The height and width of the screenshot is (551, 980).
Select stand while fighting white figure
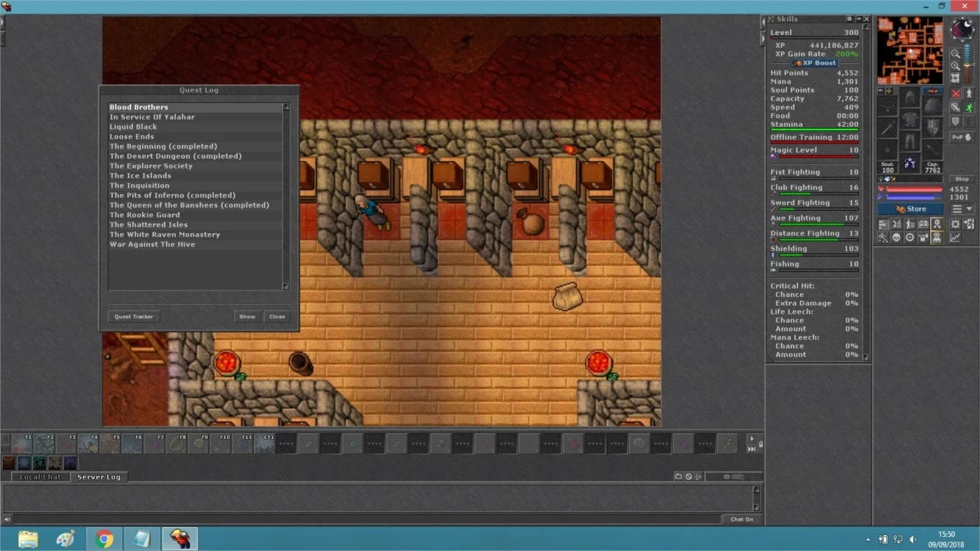[x=969, y=93]
